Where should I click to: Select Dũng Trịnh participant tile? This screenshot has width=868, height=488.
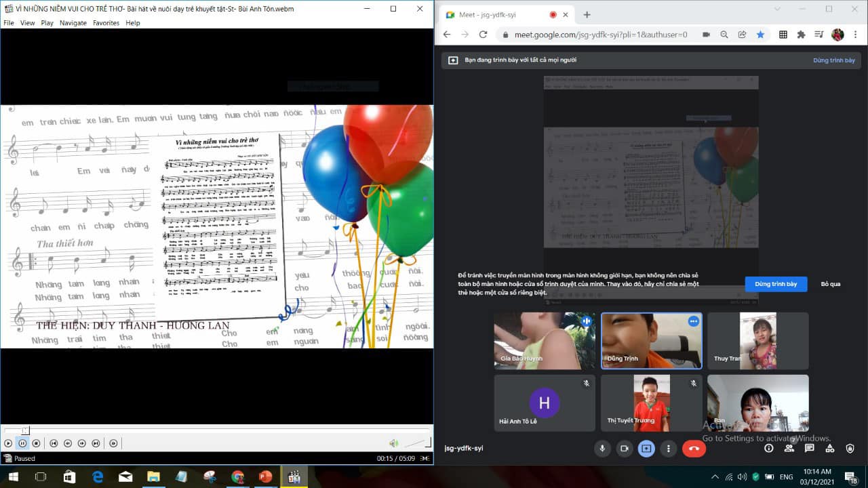(x=652, y=341)
